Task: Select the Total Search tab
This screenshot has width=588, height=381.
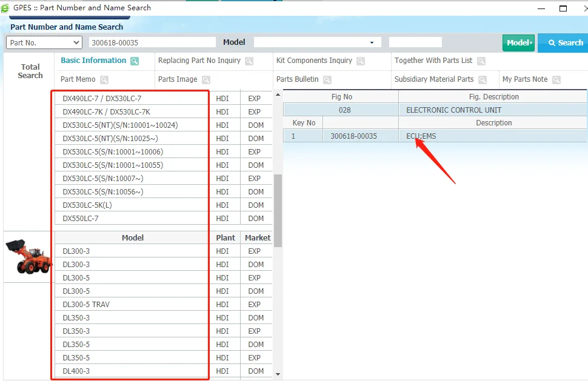Action: 30,71
